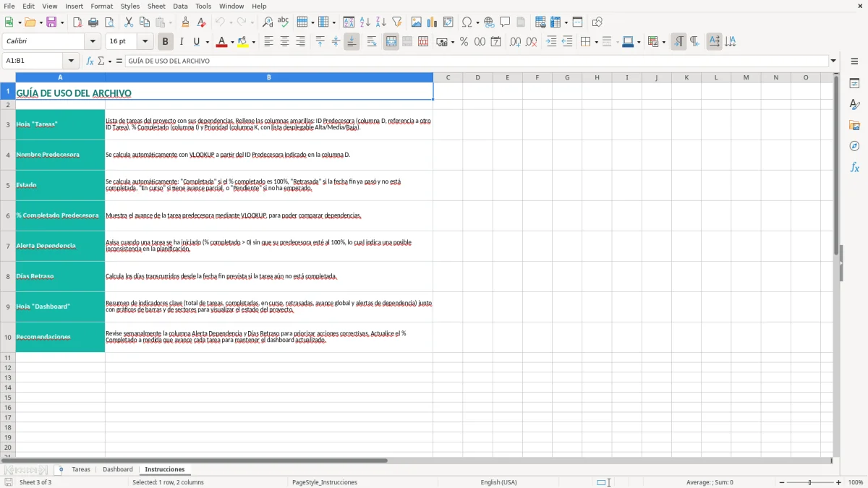Switch to the Dashboard sheet tab
Screen dimensions: 868x488
(x=118, y=470)
